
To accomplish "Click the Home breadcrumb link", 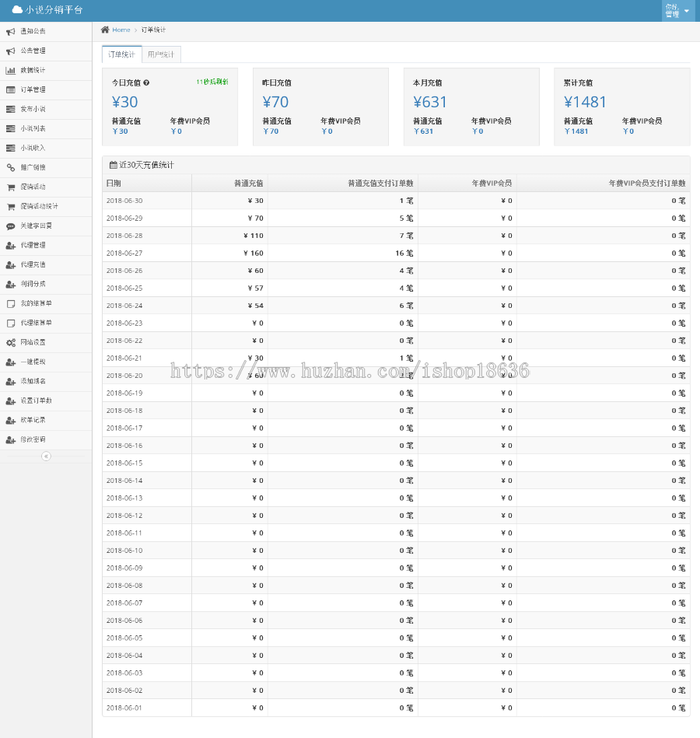I will tap(121, 30).
